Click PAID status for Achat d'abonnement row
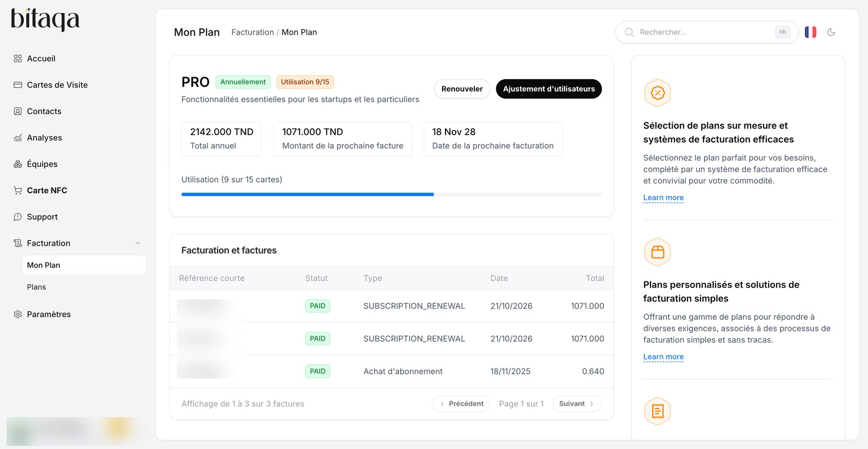This screenshot has height=449, width=868. (x=318, y=371)
